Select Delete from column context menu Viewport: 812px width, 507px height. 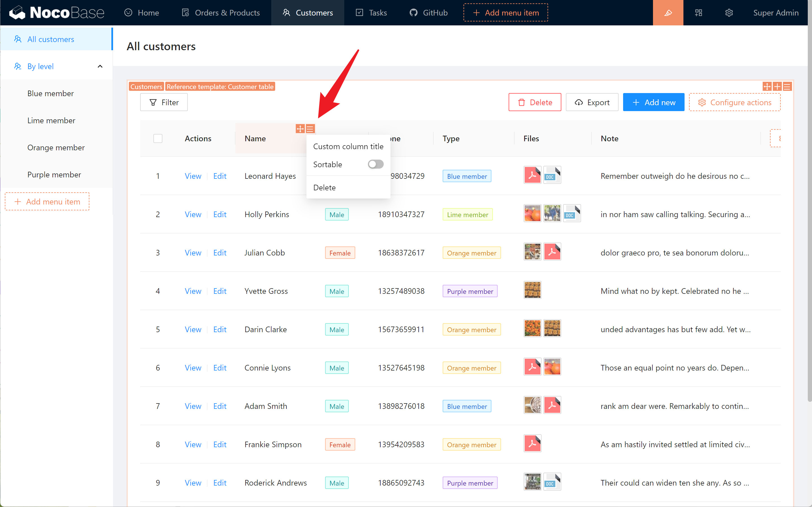tap(325, 187)
